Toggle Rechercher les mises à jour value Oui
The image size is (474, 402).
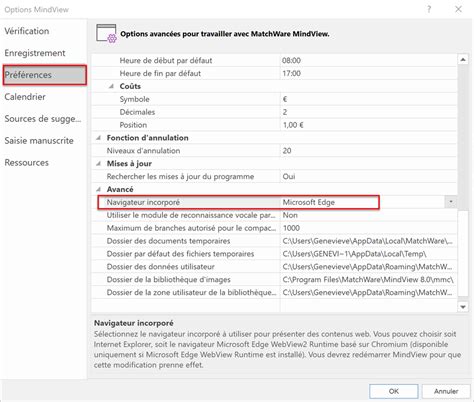289,176
